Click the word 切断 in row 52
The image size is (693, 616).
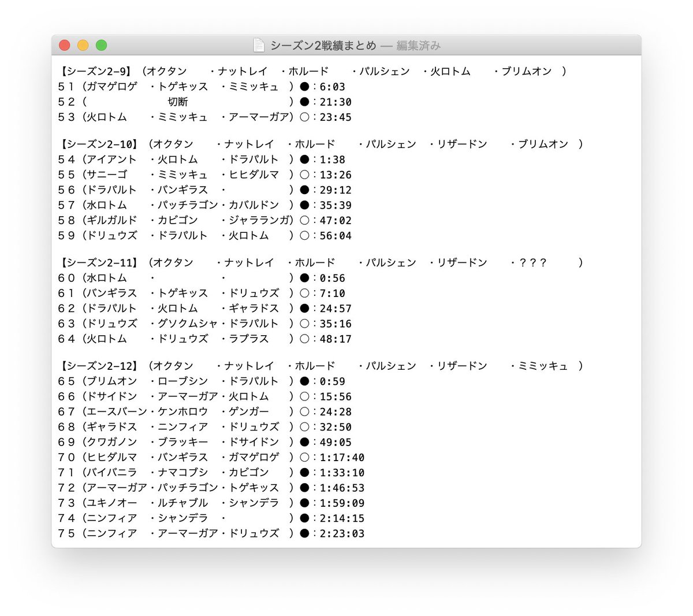click(178, 102)
